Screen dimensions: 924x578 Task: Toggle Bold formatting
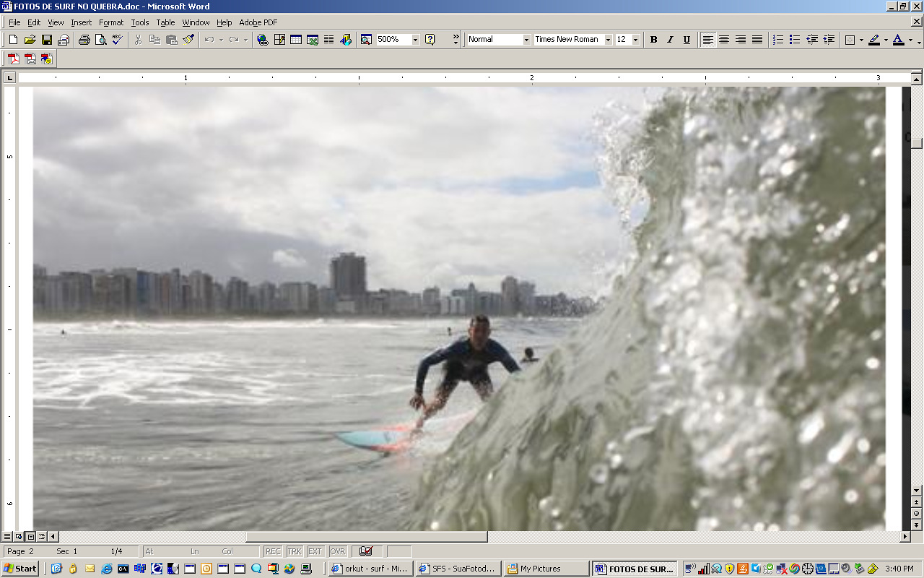(653, 40)
